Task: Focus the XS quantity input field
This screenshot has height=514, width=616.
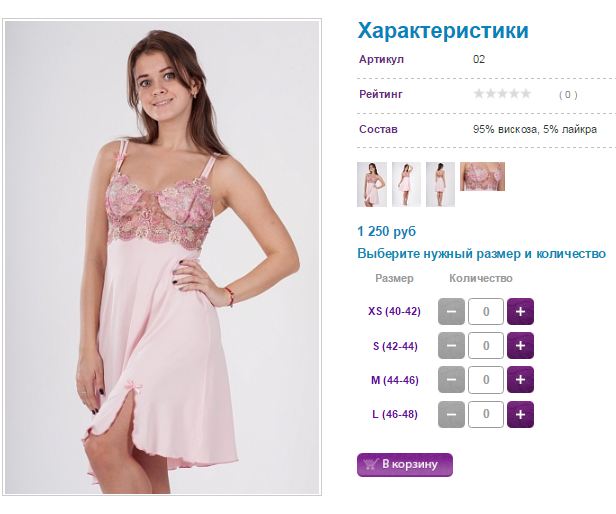Action: 486,312
